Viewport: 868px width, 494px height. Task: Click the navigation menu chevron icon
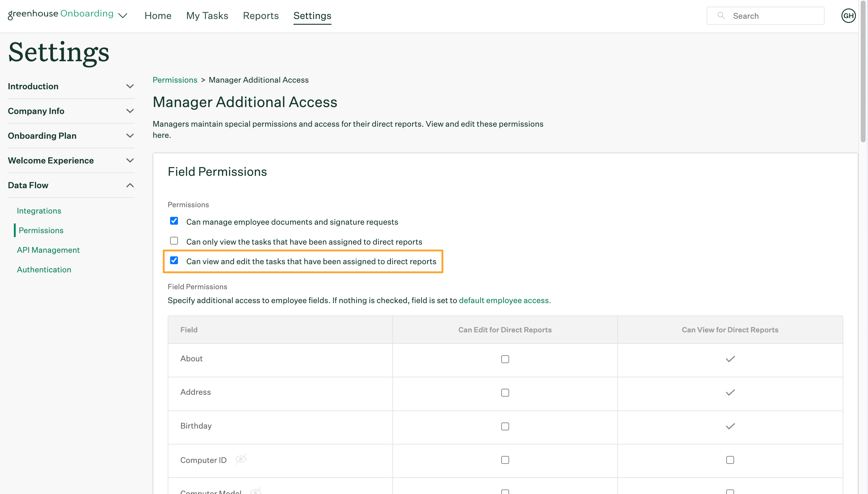click(x=123, y=15)
